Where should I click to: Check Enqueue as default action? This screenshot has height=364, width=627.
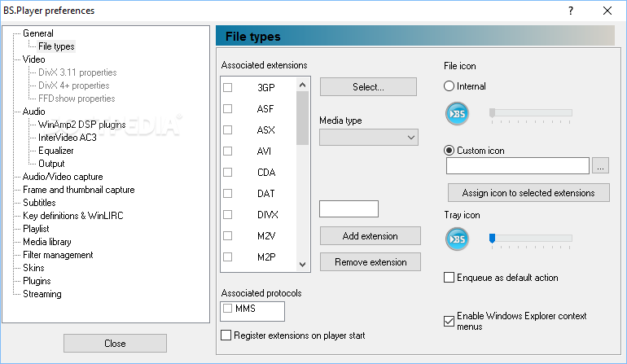click(x=449, y=278)
